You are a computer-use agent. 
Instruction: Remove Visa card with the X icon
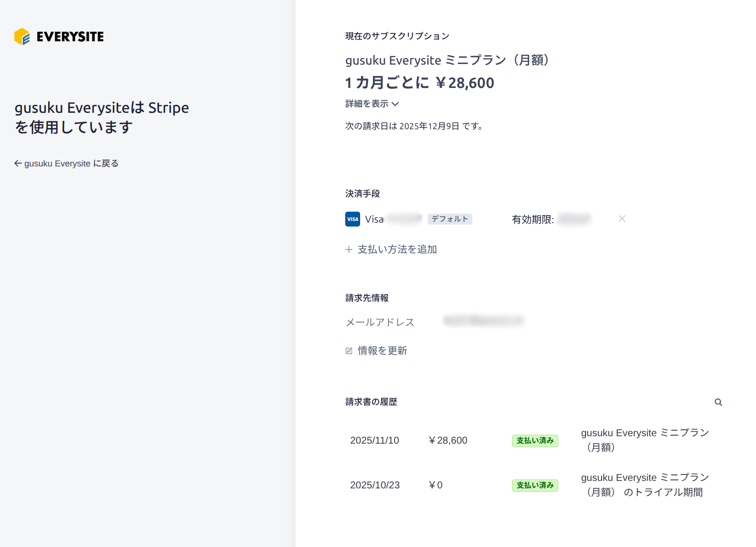(x=622, y=219)
